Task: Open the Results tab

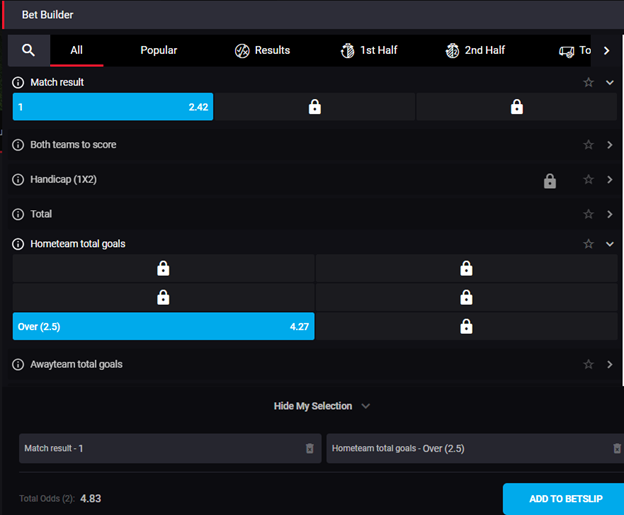Action: point(262,51)
